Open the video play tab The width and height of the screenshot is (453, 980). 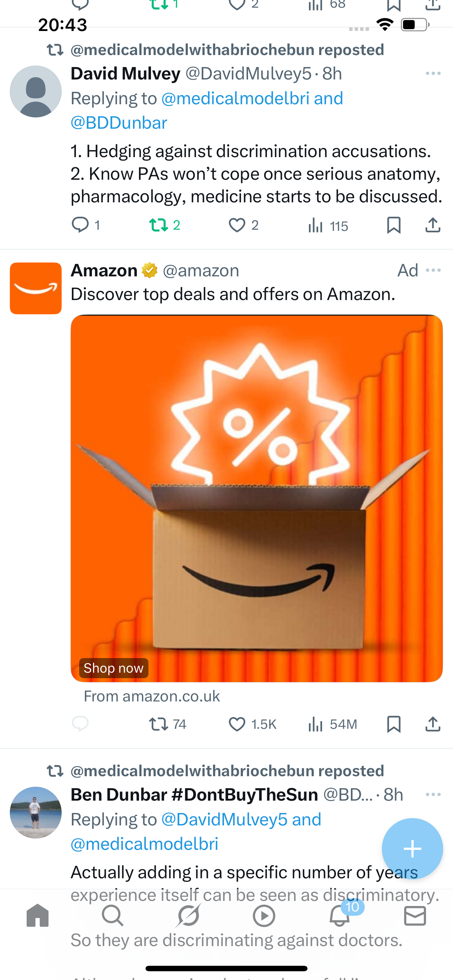[x=264, y=915]
